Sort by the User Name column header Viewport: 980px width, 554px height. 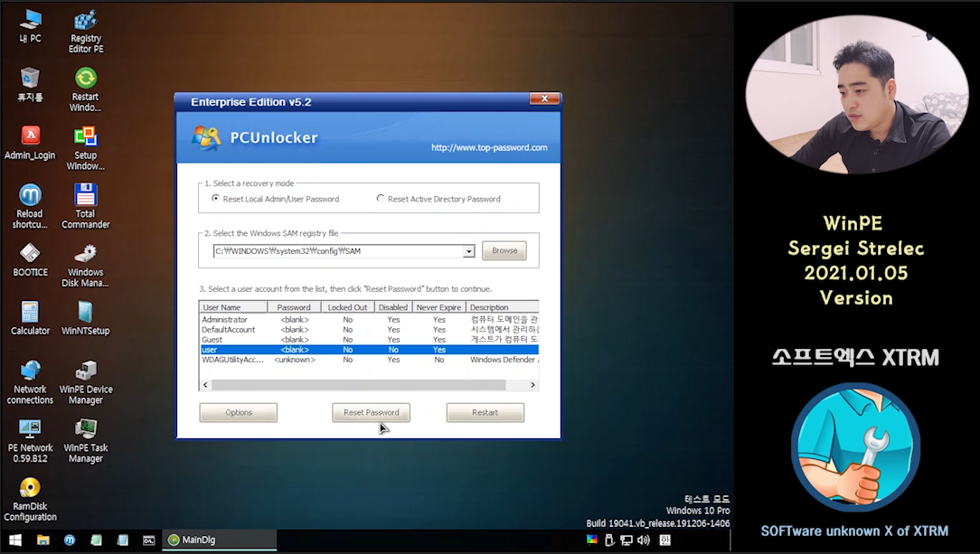tap(234, 307)
